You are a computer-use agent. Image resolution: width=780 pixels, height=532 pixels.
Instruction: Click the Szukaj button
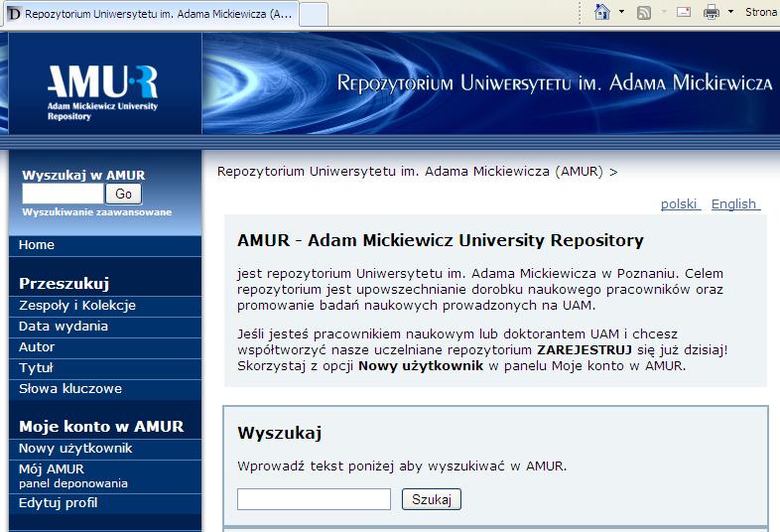coord(432,499)
